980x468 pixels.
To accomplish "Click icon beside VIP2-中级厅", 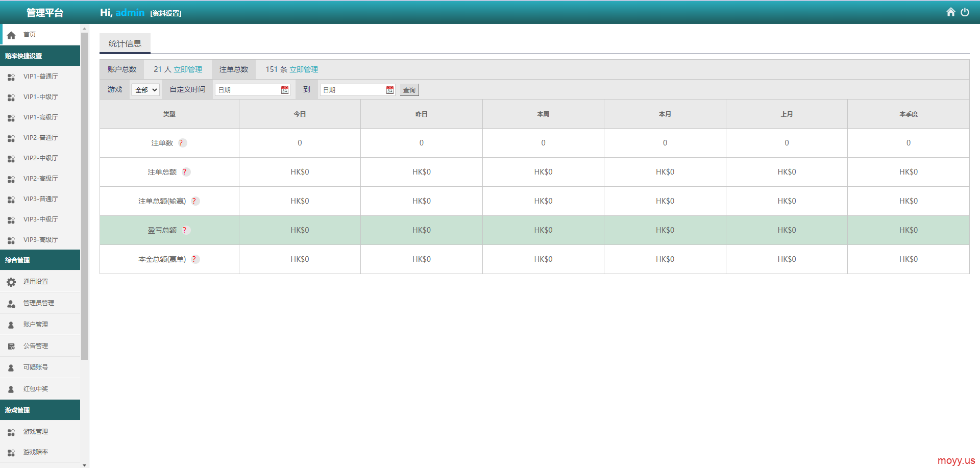I will tap(11, 159).
